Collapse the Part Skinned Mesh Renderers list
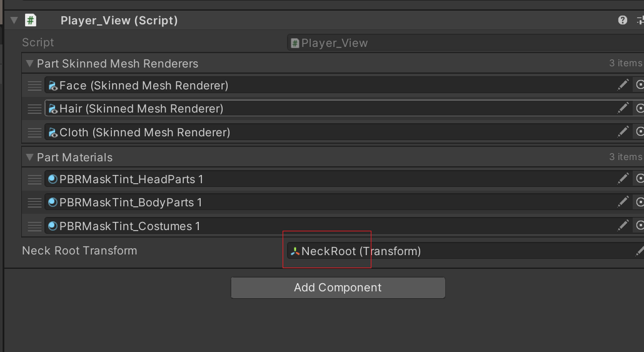Screen dimensions: 644x352 (29, 64)
